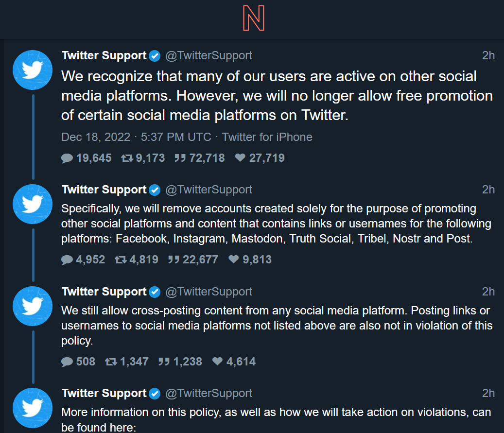Click the retweet icon showing 1,347

click(x=111, y=362)
